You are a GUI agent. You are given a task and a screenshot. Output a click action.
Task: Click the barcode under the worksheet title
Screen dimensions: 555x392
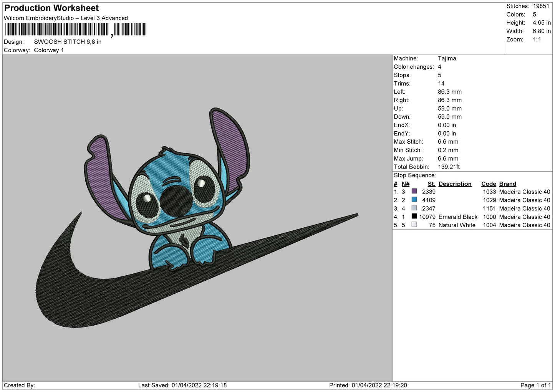click(76, 30)
